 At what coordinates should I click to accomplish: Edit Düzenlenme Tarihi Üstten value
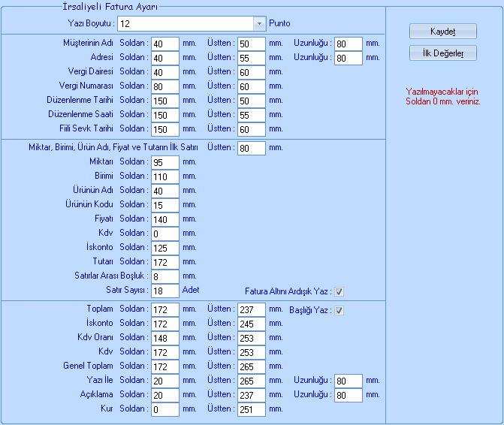252,101
